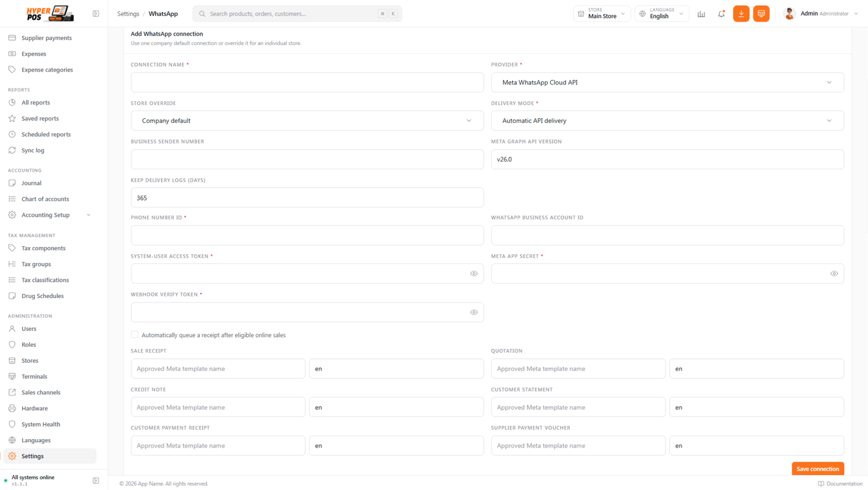Click the Settings breadcrumb link
This screenshot has width=868, height=490.
click(128, 14)
